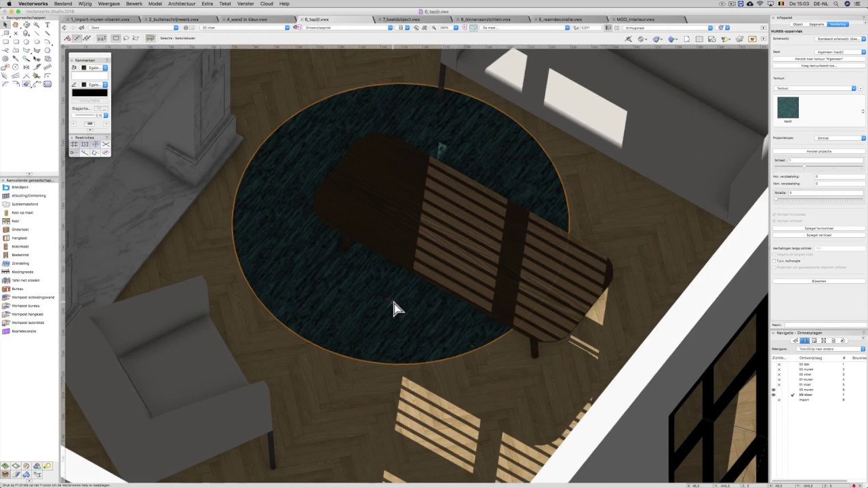Open fill style dropdown in Kenmerken
Screen dimensions: 868x488
[94, 68]
